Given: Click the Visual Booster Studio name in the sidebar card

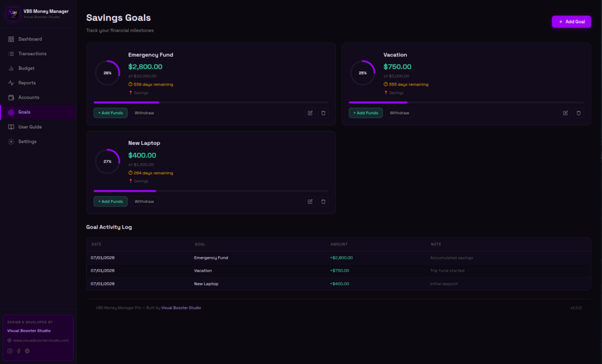Looking at the screenshot, I should point(29,330).
